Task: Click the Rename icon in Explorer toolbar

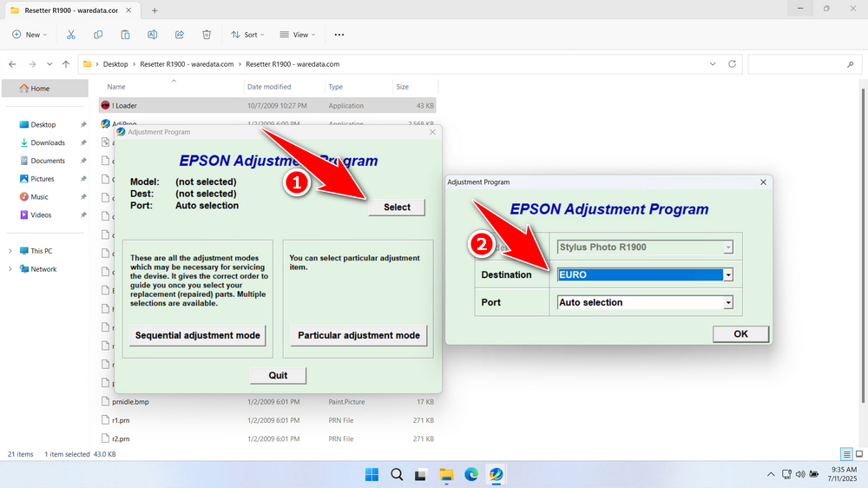Action: click(152, 35)
